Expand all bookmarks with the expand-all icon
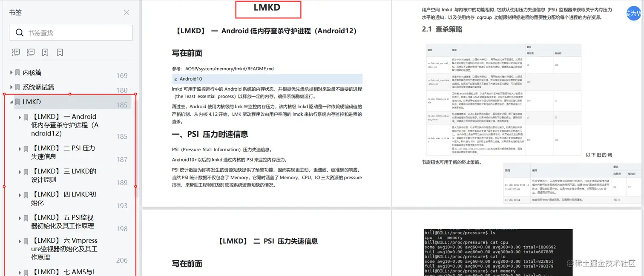This screenshot has height=276, width=644. [16, 52]
